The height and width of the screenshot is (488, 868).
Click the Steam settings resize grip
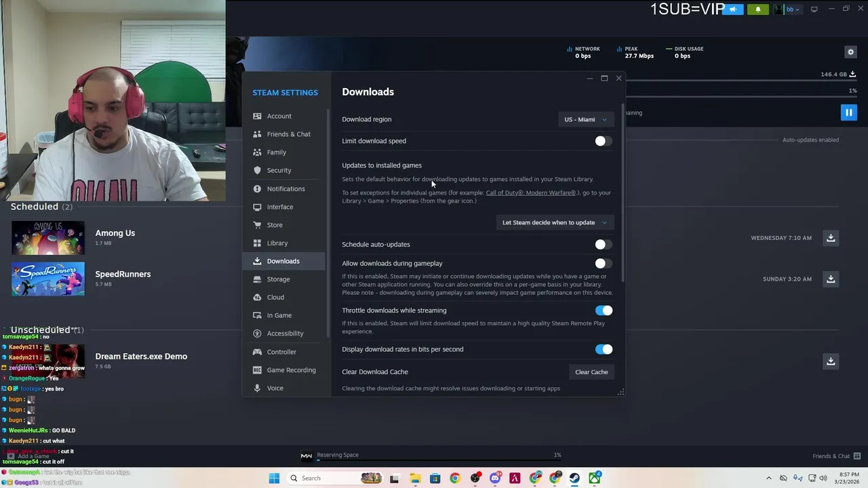click(x=620, y=392)
